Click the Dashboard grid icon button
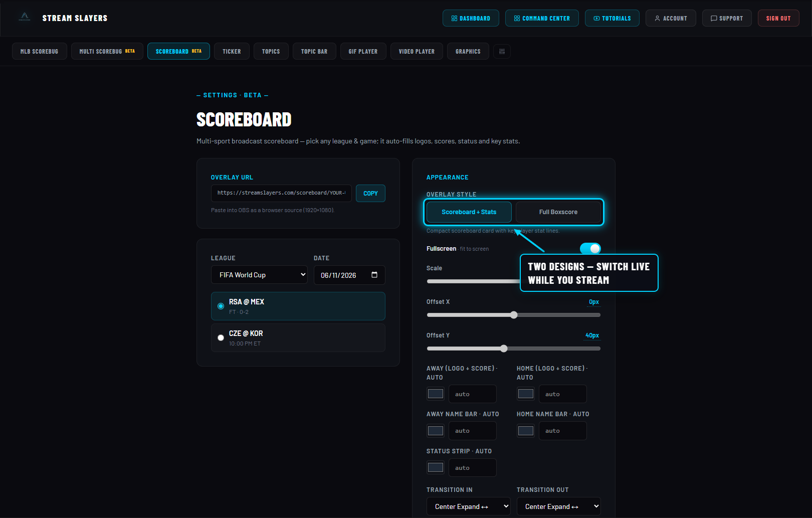The image size is (812, 518). (x=471, y=18)
